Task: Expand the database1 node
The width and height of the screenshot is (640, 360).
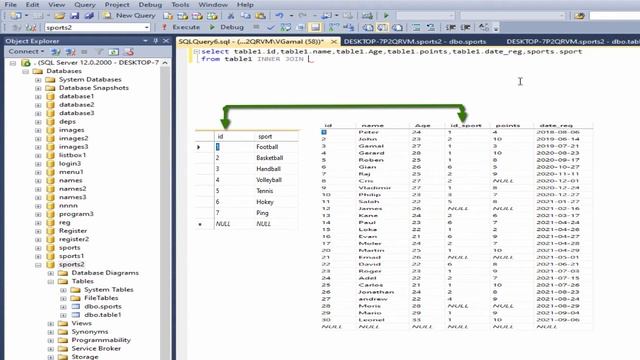Action: coord(38,97)
